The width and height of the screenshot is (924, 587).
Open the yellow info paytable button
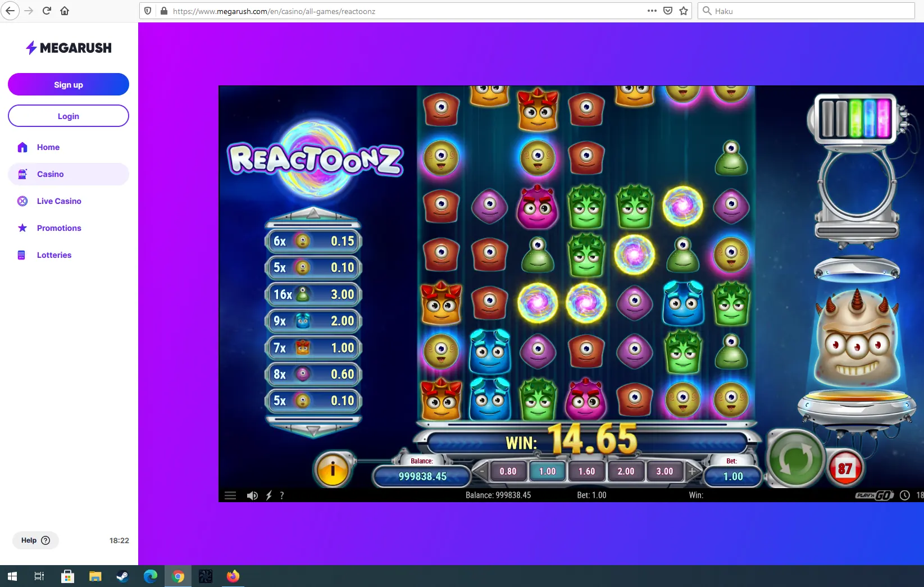[333, 468]
